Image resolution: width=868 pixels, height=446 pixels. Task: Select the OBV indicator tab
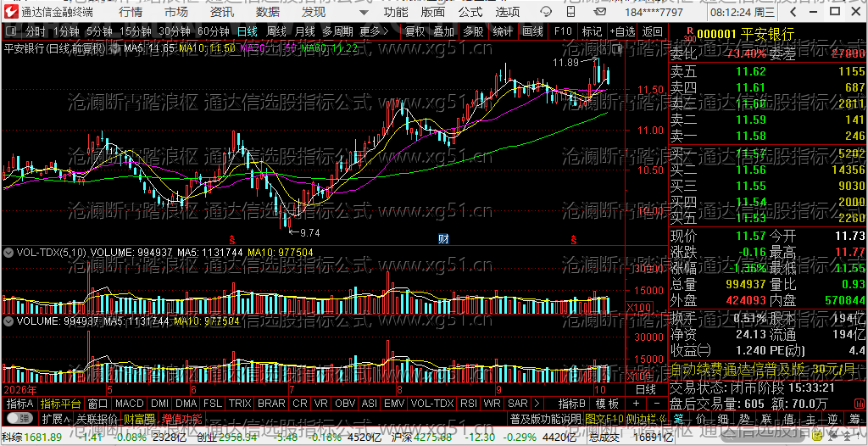coord(346,404)
